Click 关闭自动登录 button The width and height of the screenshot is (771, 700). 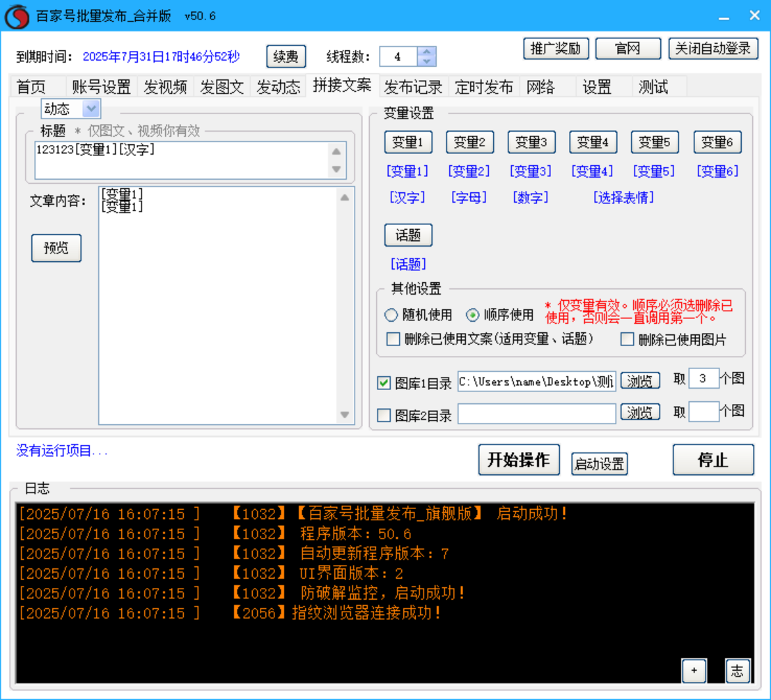point(713,49)
